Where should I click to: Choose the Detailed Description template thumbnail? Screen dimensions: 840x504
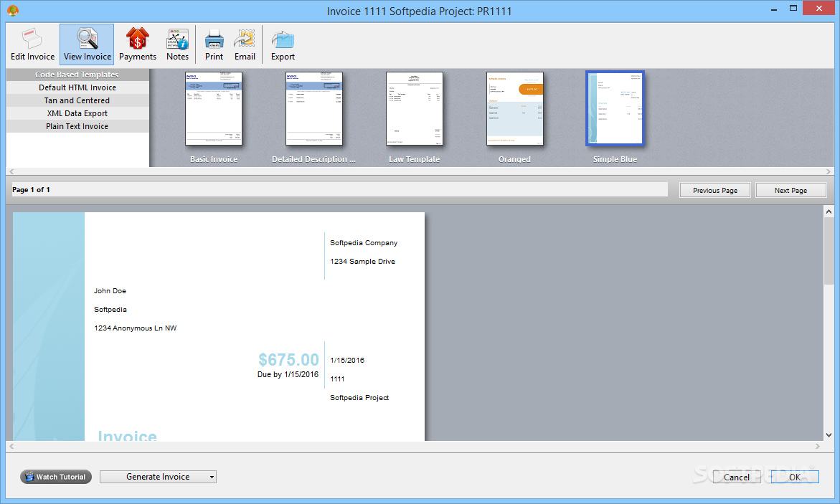tap(314, 109)
